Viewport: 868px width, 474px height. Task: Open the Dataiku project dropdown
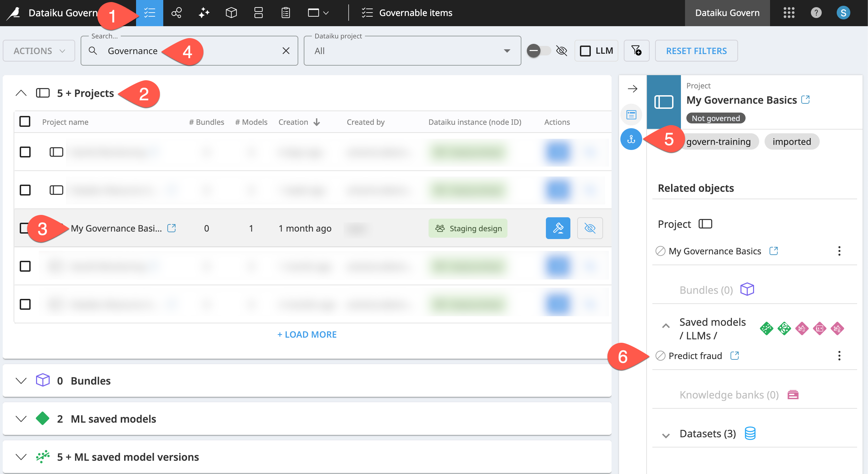coord(412,51)
